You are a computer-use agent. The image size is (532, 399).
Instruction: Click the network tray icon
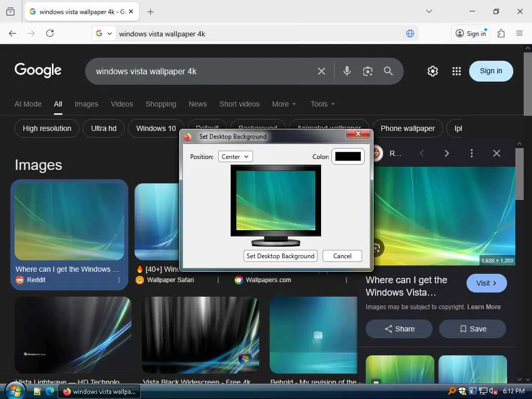point(483,391)
